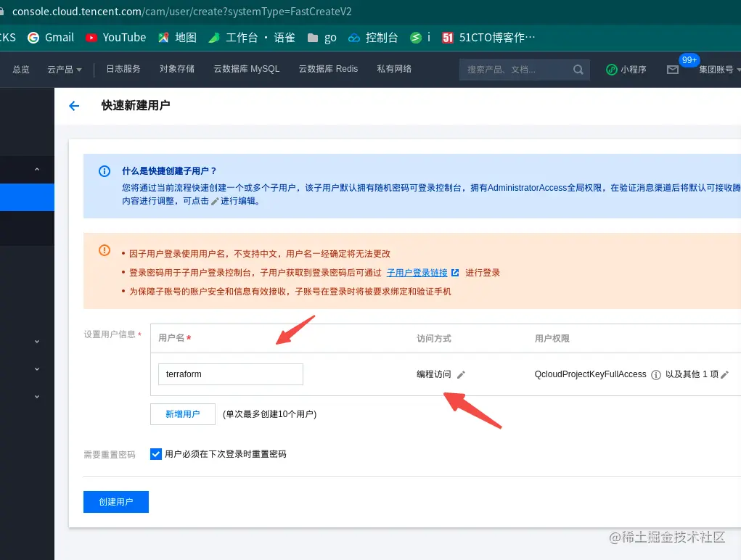Click the 新增用户 button
Screen dimensions: 741x560
click(183, 414)
